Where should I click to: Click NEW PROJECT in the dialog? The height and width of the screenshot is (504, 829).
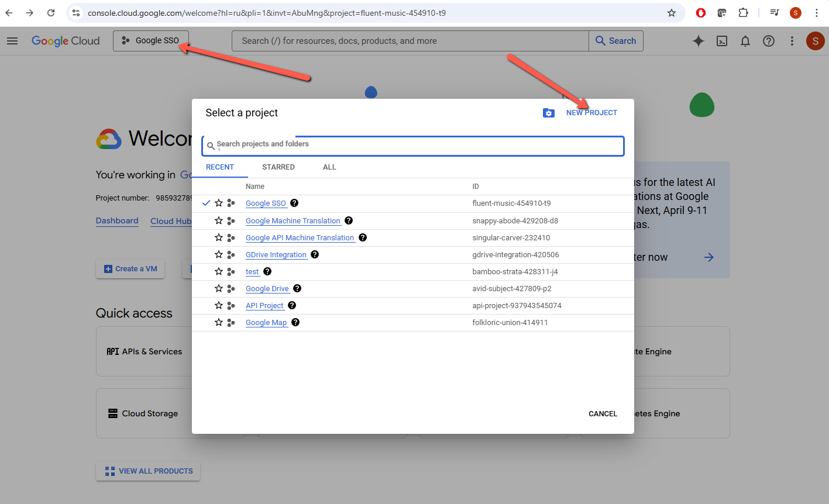click(591, 113)
